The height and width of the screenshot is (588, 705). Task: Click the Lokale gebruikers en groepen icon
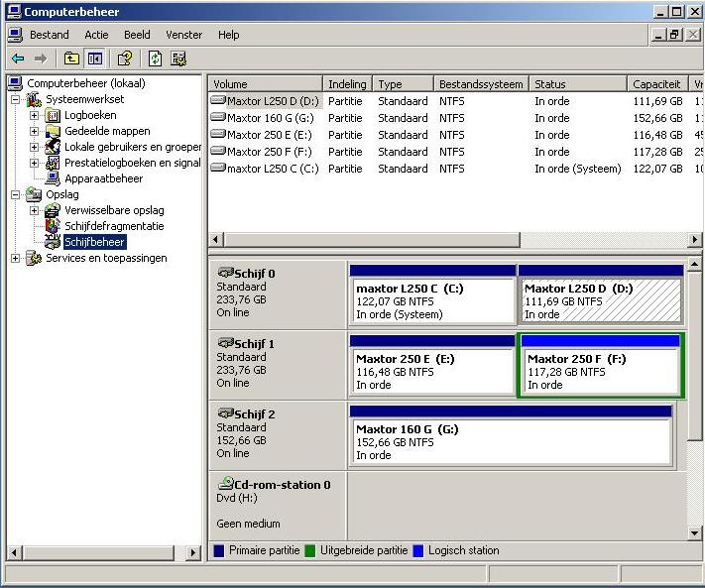(53, 147)
